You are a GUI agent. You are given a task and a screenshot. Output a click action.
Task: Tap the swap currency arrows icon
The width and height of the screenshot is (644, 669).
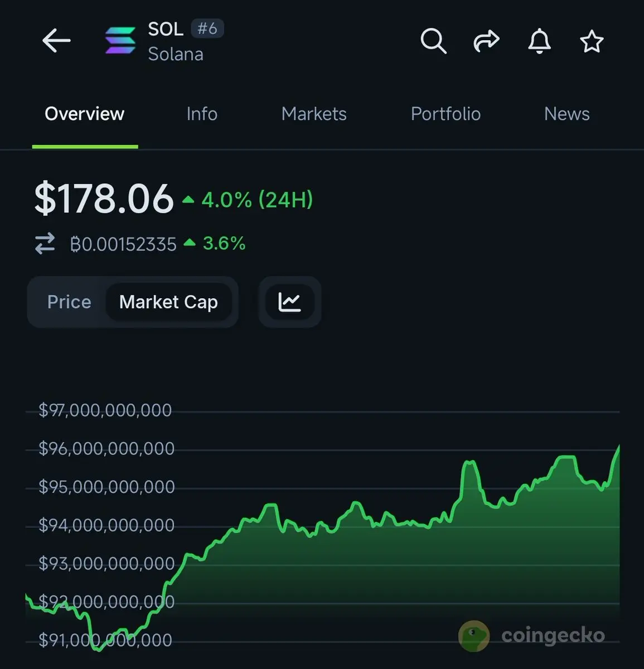point(45,244)
